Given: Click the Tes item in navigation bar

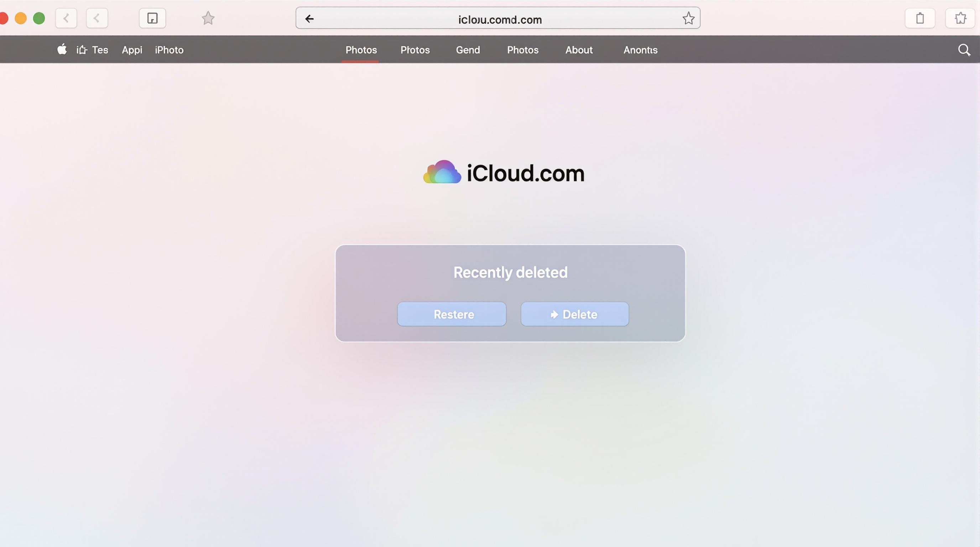Looking at the screenshot, I should pos(100,50).
